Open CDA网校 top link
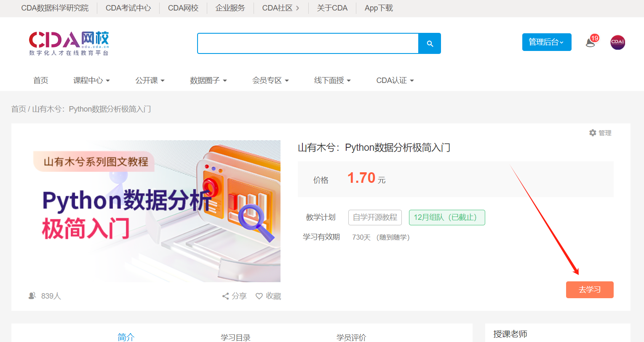The width and height of the screenshot is (644, 342). (183, 8)
